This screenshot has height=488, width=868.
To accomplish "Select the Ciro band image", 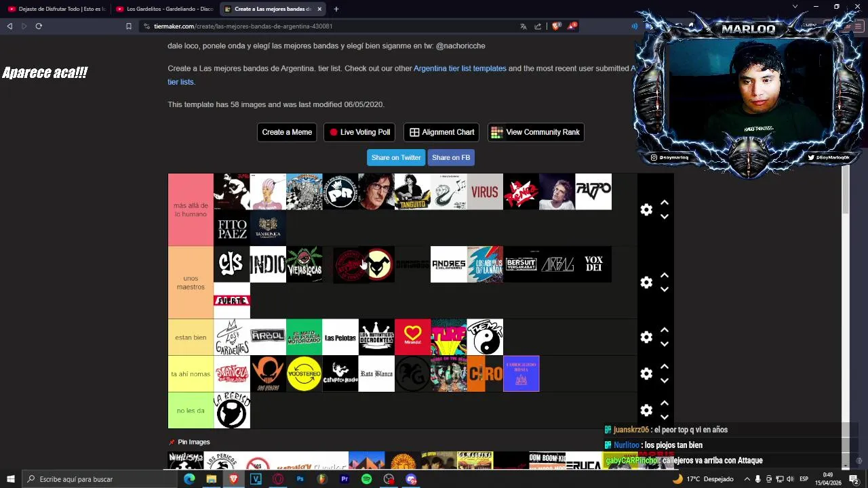I will pos(485,374).
